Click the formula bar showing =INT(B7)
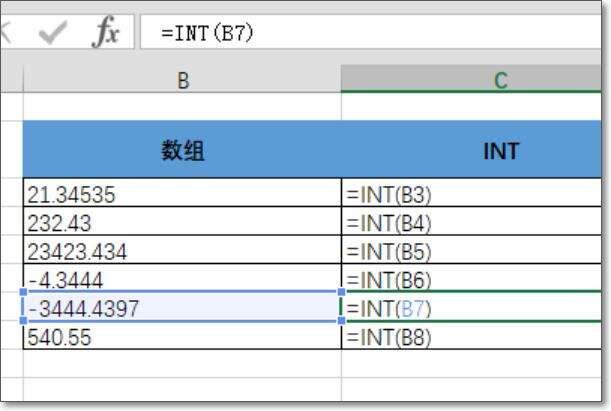The image size is (611, 411). tap(371, 32)
